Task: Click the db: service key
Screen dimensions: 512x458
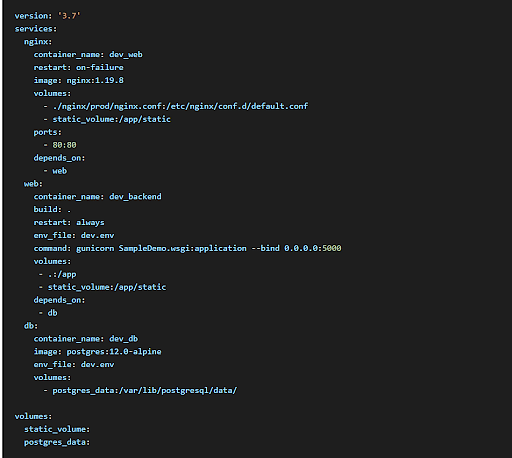Action: [31, 326]
